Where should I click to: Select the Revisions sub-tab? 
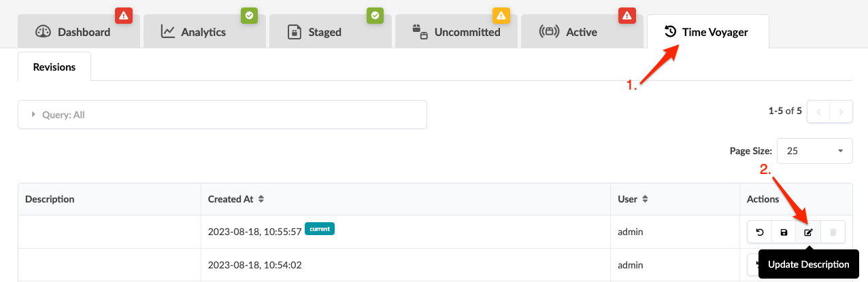[54, 67]
